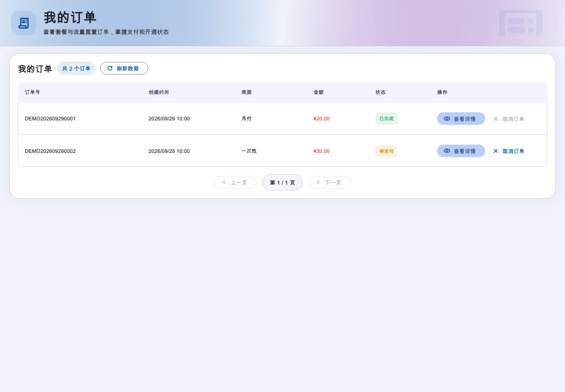Click the 第 1 / 1 页 page indicator
The width and height of the screenshot is (565, 392).
(282, 182)
